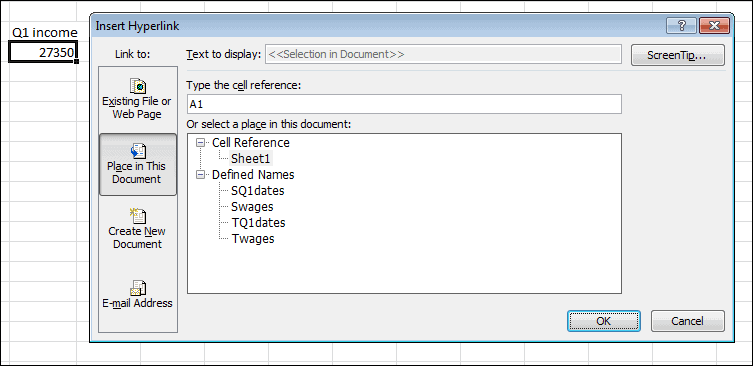Select Existing File or Web Page link type

coord(137,100)
